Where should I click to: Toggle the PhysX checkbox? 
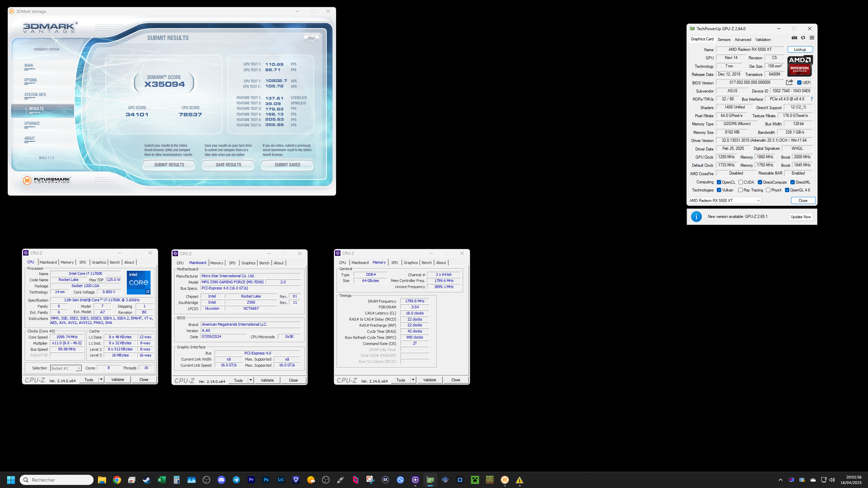point(768,190)
